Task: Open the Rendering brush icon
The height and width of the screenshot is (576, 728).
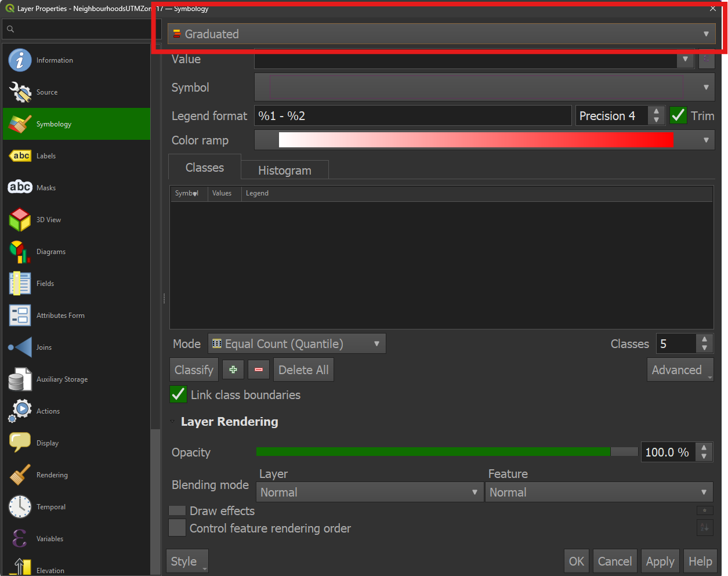Action: (x=20, y=475)
